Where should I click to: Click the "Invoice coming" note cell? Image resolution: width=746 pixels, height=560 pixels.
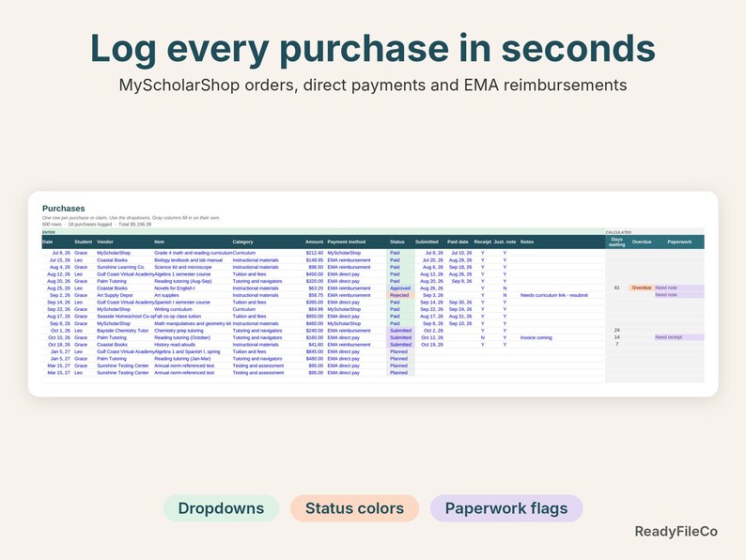click(536, 338)
